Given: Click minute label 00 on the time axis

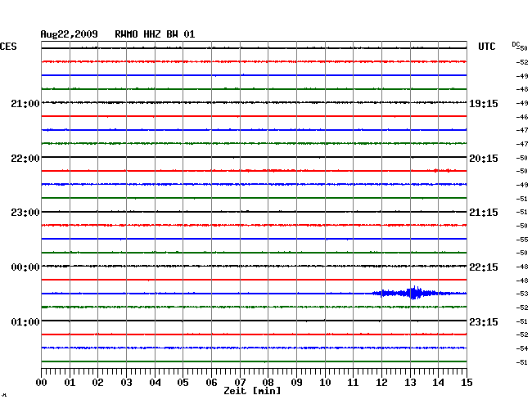Looking at the screenshot, I should [42, 383].
